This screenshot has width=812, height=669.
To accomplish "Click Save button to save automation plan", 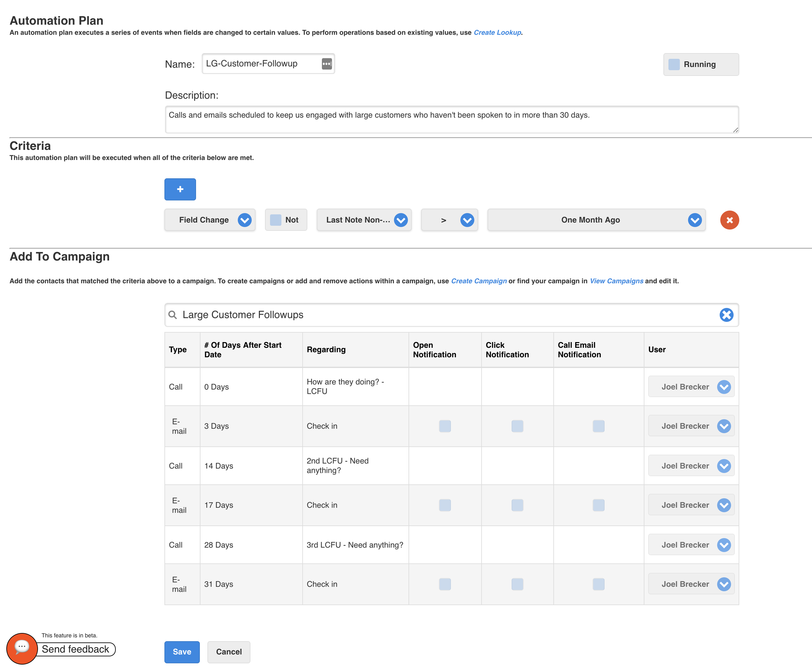I will tap(182, 652).
